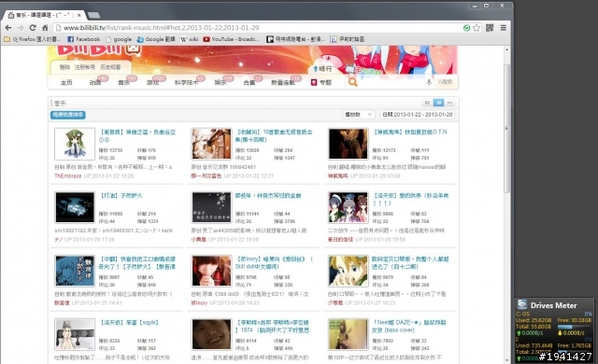Open the (bass cover) video title
Image resolution: width=598 pixels, height=364 pixels.
tap(409, 327)
